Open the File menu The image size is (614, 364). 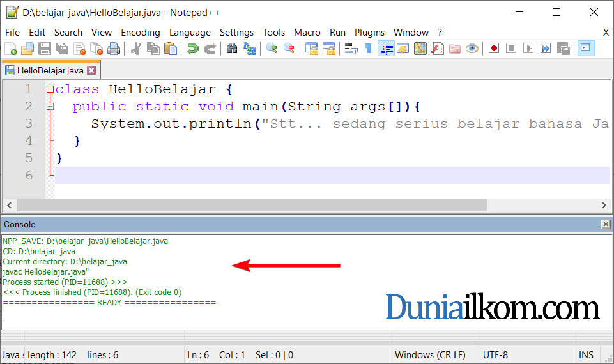pyautogui.click(x=13, y=33)
